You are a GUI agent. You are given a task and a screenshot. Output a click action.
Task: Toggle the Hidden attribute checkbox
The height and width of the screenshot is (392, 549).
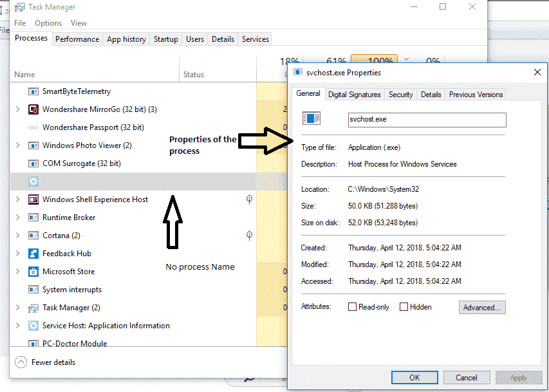coord(404,307)
